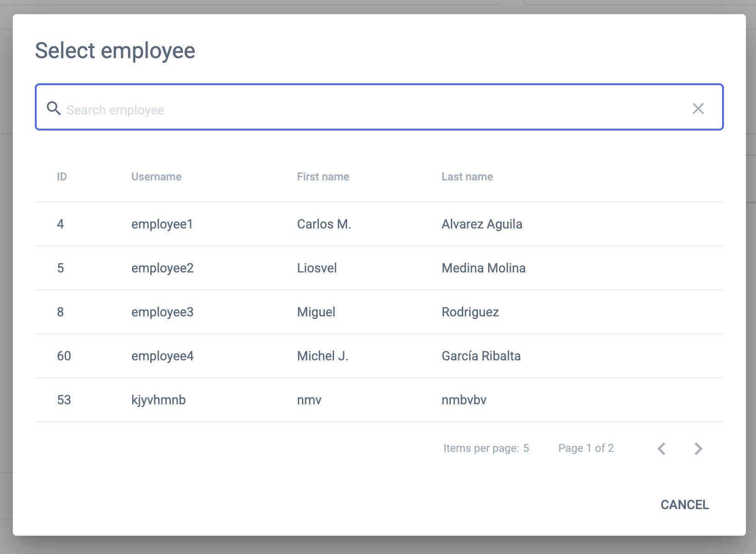
Task: Click the Carlos M. first name cell
Action: pyautogui.click(x=324, y=224)
